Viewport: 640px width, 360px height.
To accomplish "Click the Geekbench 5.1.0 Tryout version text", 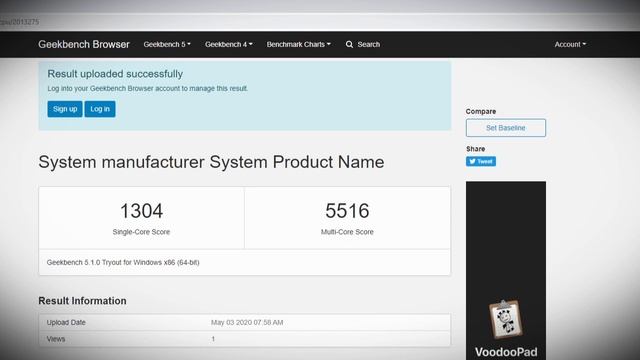I will point(123,262).
